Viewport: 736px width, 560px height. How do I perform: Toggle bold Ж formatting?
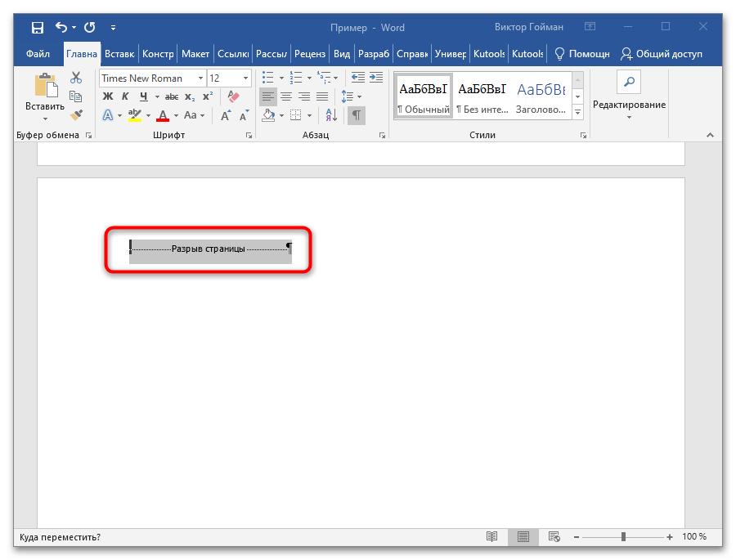pyautogui.click(x=108, y=96)
